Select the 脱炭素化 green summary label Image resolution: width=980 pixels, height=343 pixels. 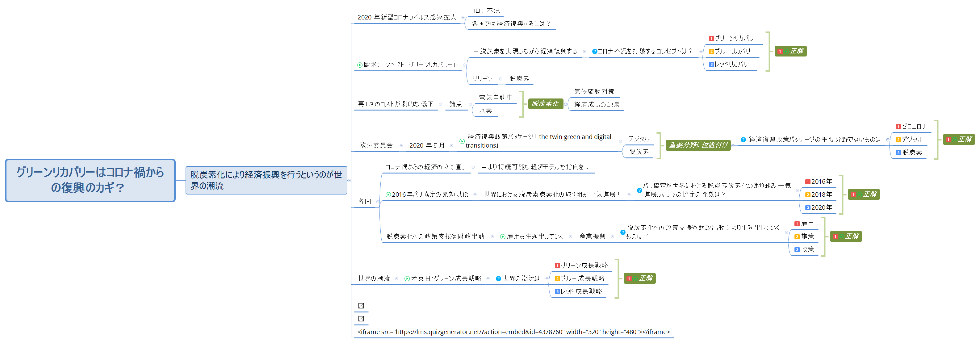click(545, 103)
